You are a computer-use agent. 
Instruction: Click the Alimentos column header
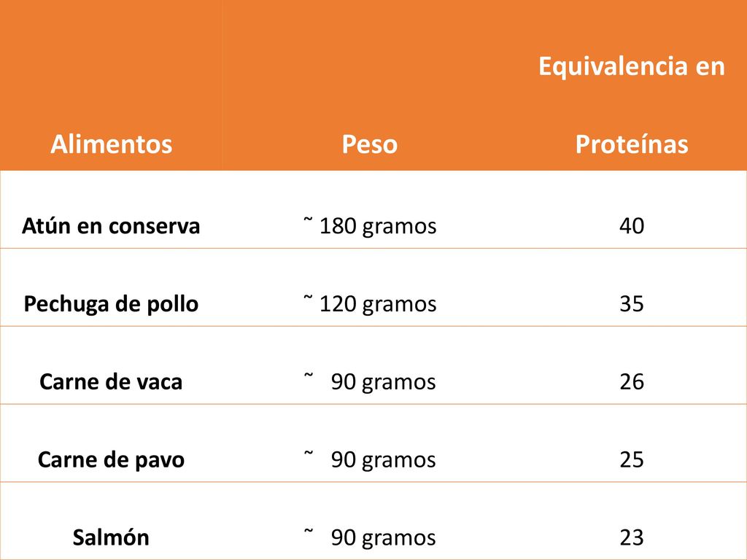[x=111, y=144]
